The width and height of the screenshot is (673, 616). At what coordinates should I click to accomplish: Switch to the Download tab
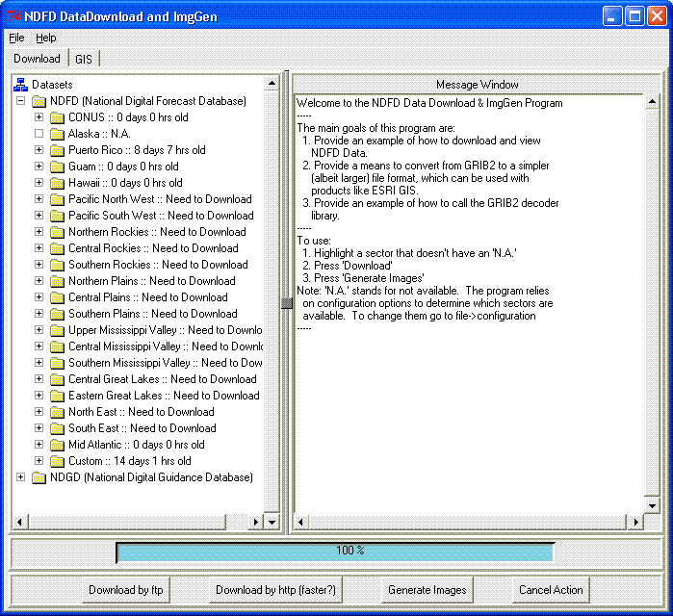coord(37,59)
